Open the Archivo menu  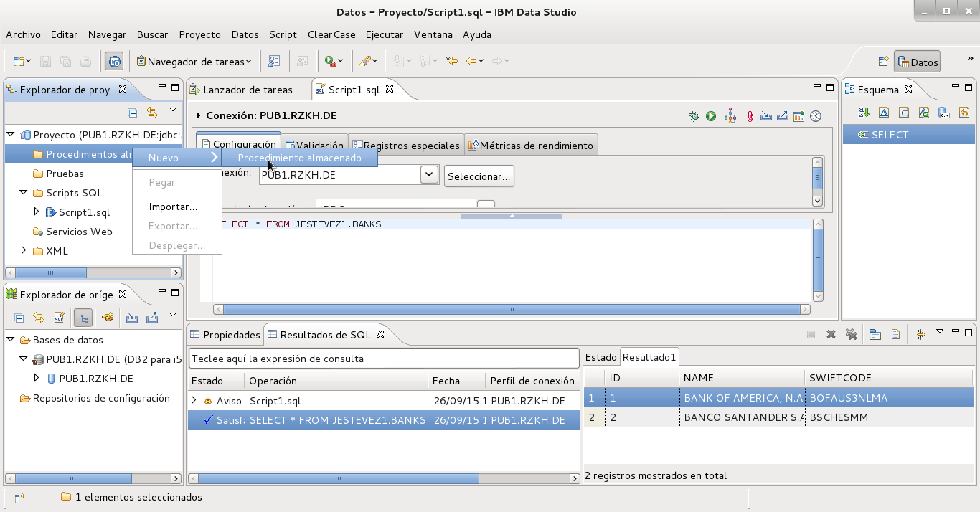point(23,34)
